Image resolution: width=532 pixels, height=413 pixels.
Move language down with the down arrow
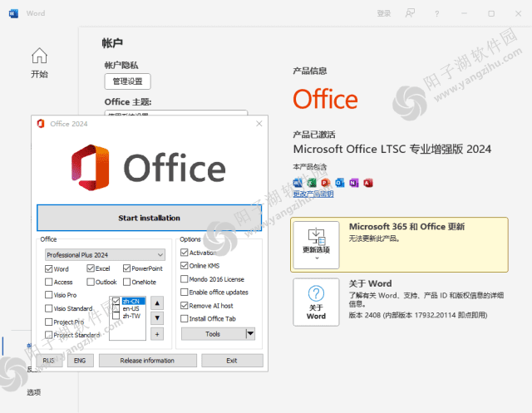click(157, 318)
